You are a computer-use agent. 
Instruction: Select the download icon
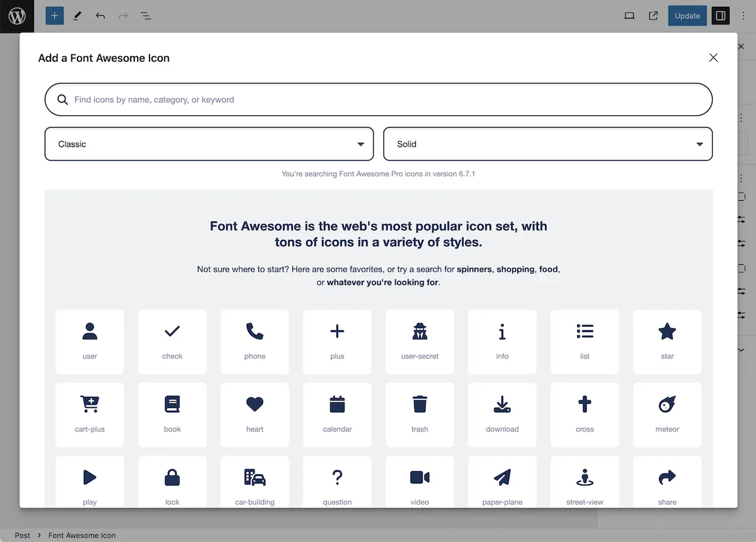coord(502,415)
